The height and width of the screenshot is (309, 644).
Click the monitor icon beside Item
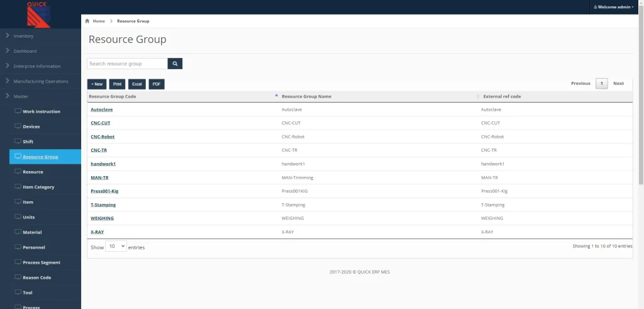point(18,201)
